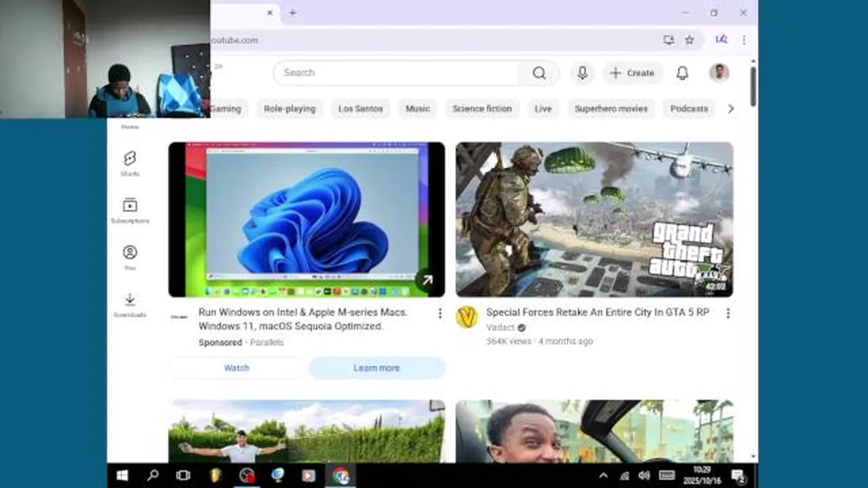868x488 pixels.
Task: Select the Podcasts filter chip
Action: click(x=689, y=108)
